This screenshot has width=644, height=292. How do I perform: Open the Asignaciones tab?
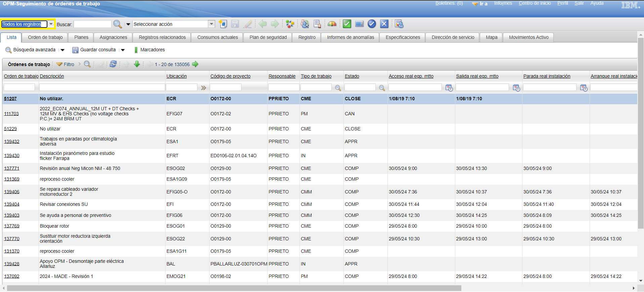[113, 37]
